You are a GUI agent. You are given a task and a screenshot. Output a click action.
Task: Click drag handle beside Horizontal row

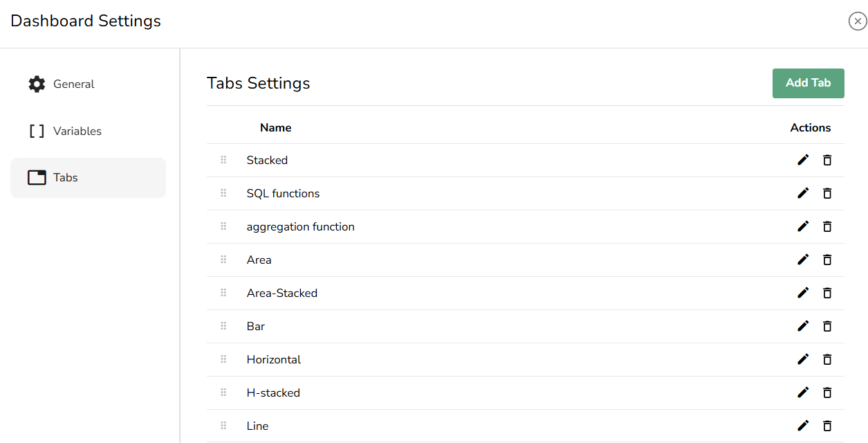(x=223, y=359)
